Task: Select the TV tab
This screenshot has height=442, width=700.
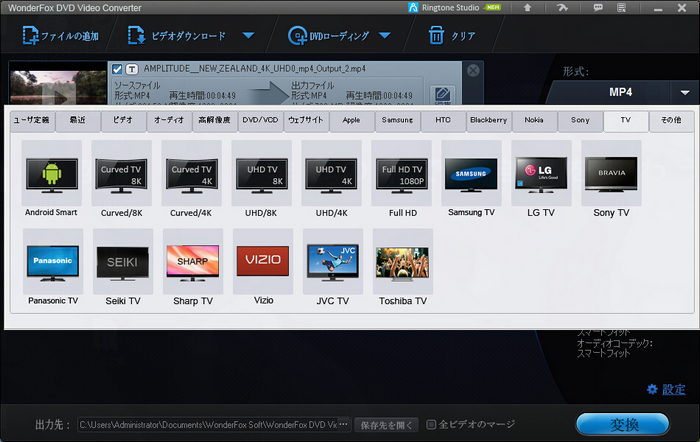Action: (x=625, y=121)
